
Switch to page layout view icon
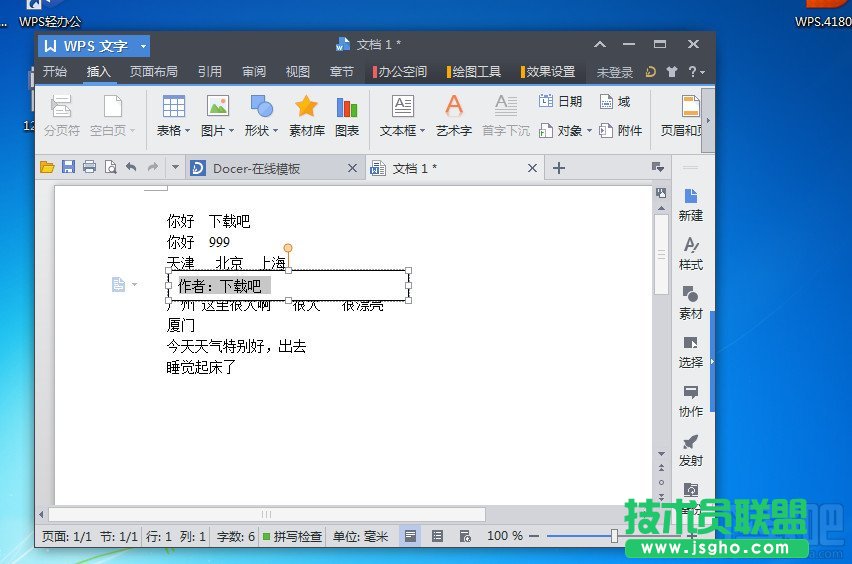(410, 536)
